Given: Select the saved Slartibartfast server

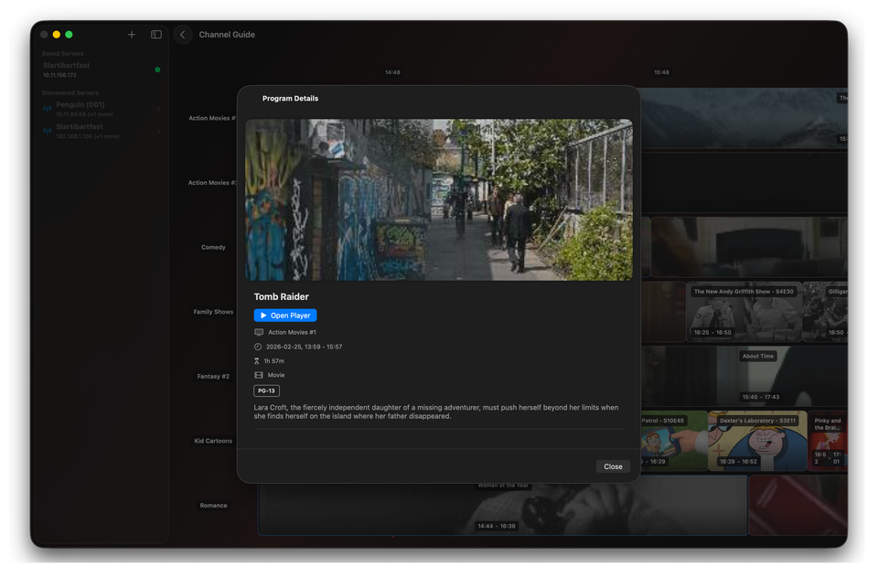Looking at the screenshot, I should point(90,68).
